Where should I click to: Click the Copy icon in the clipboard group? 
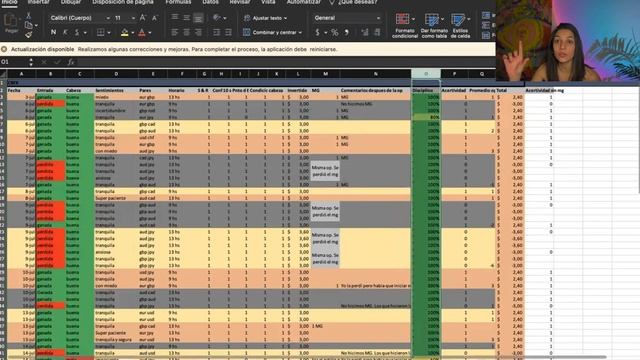click(28, 25)
